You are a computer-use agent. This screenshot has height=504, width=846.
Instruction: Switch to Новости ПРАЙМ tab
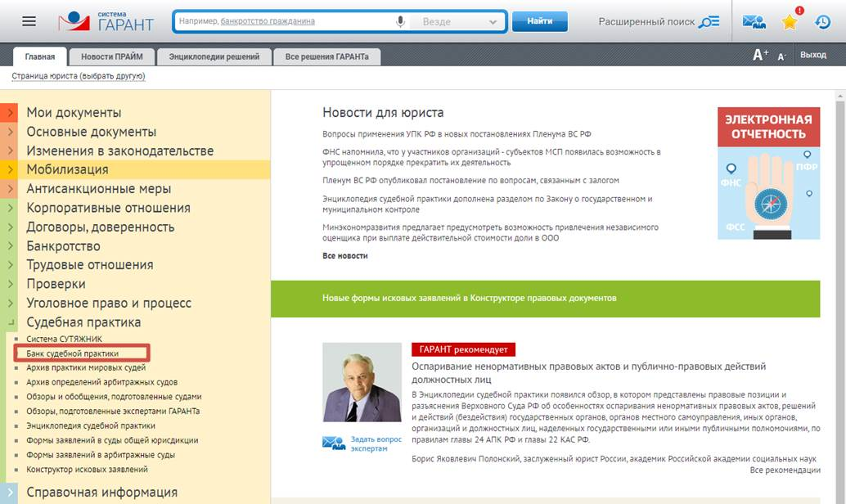click(112, 56)
